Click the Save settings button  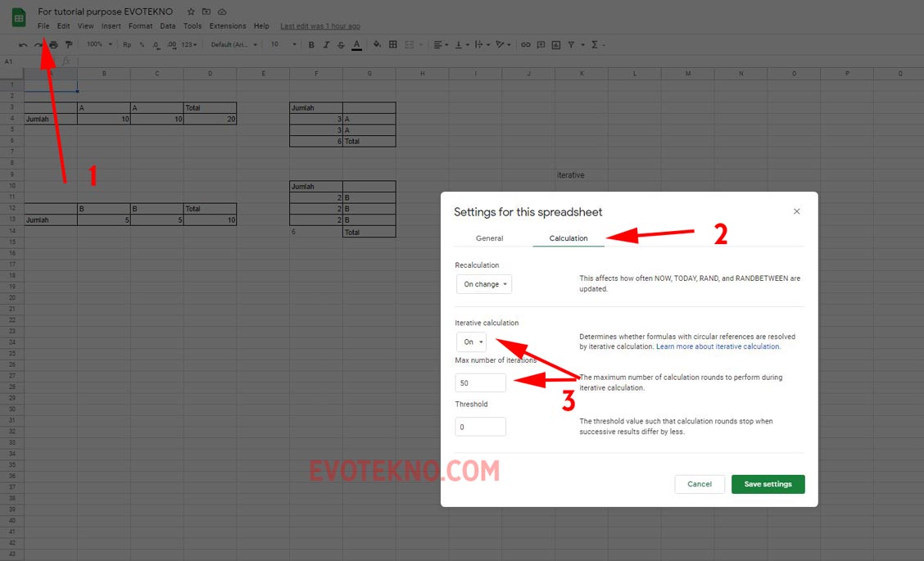[768, 484]
